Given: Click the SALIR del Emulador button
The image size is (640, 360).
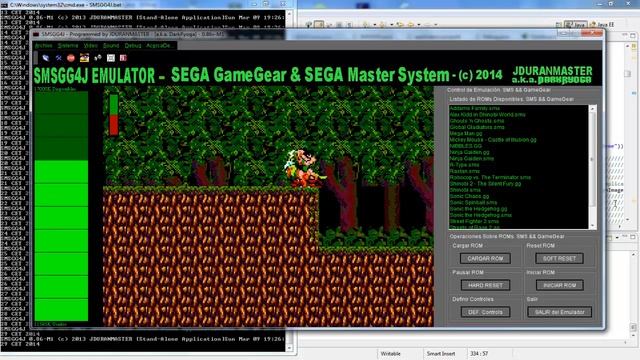Looking at the screenshot, I should [560, 312].
